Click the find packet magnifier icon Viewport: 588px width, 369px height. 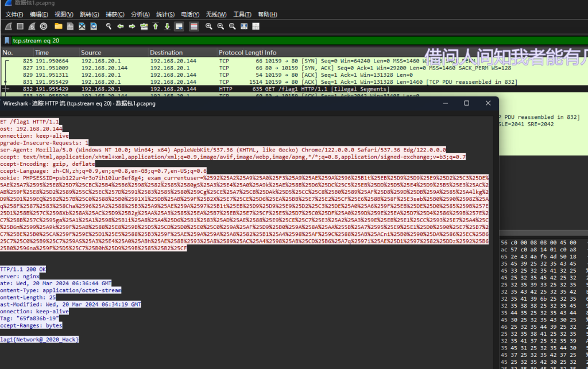(108, 26)
